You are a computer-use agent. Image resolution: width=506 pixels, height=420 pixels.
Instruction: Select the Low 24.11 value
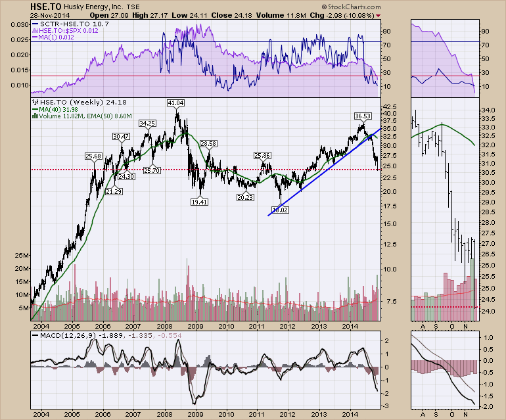(x=190, y=15)
